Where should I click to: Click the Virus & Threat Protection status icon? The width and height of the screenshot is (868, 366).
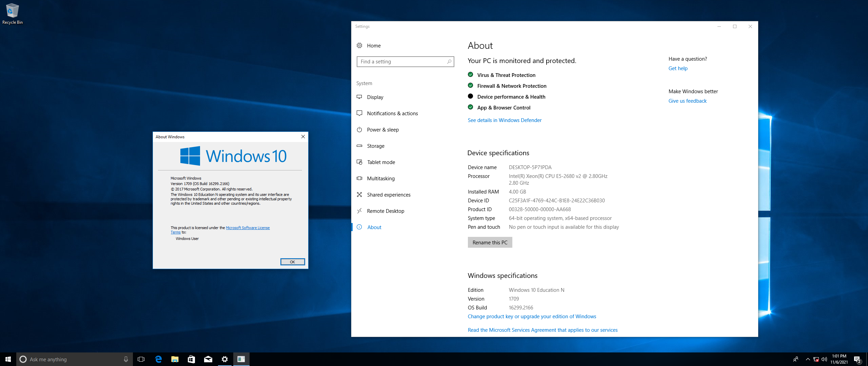click(x=470, y=75)
